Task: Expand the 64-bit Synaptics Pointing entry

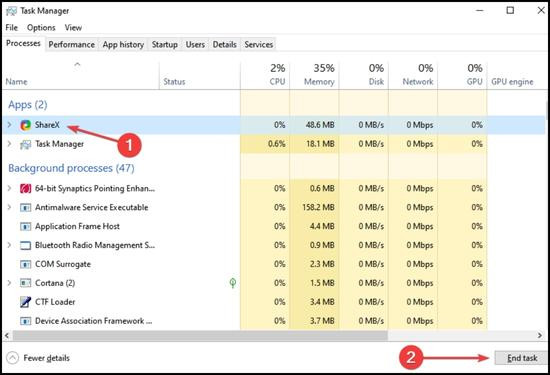Action: click(x=9, y=188)
